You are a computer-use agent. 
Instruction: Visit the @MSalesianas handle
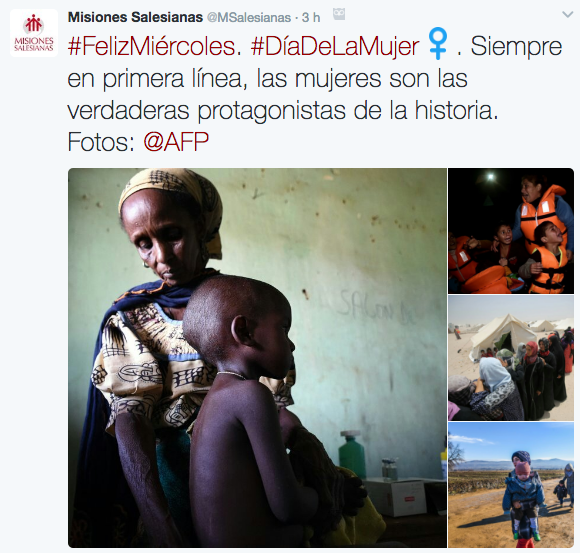[249, 17]
